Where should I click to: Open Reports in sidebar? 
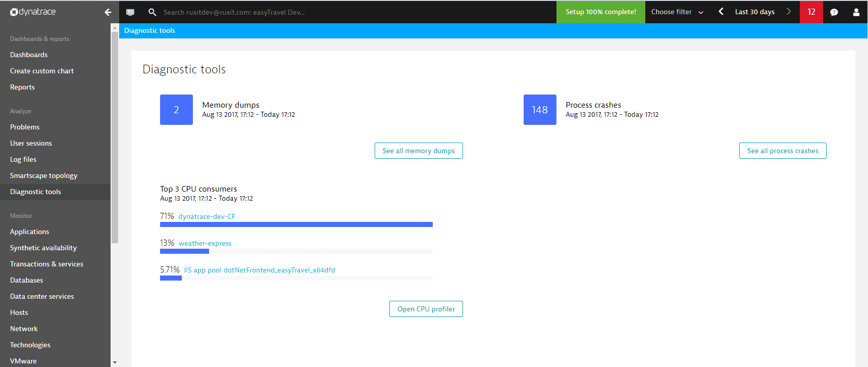(22, 87)
